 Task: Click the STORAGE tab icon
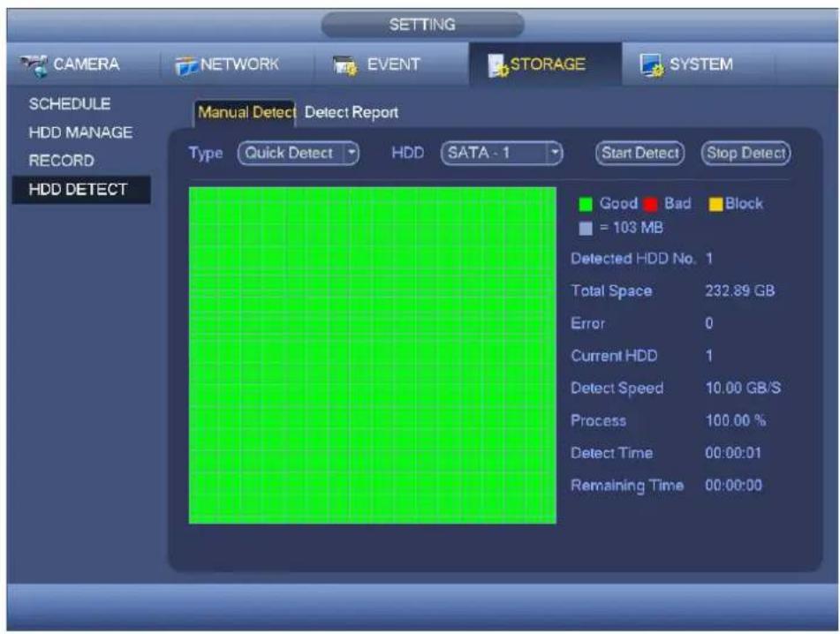tap(497, 65)
